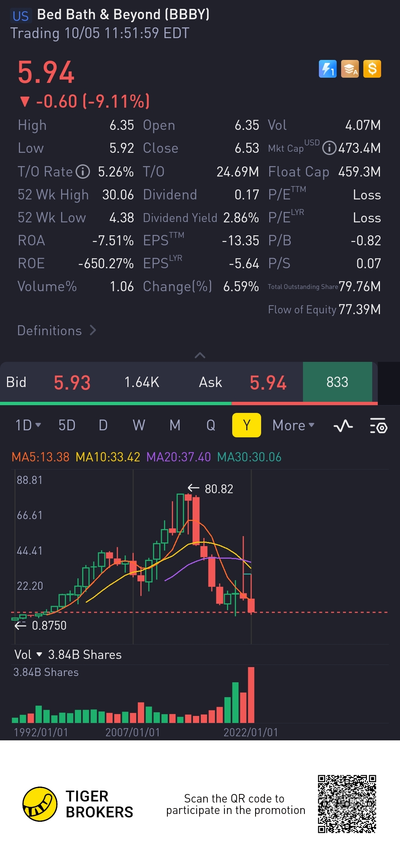
Task: Expand the Vol indicator dropdown
Action: click(x=28, y=655)
